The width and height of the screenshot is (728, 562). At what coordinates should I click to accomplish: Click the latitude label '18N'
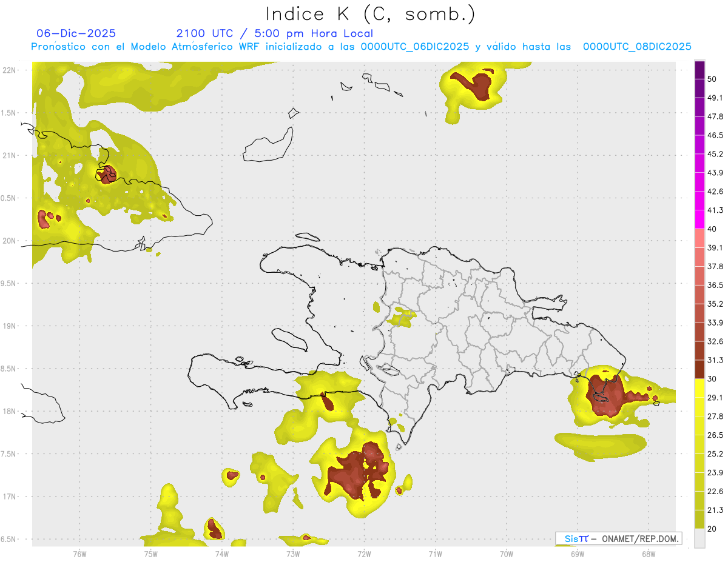(x=9, y=412)
